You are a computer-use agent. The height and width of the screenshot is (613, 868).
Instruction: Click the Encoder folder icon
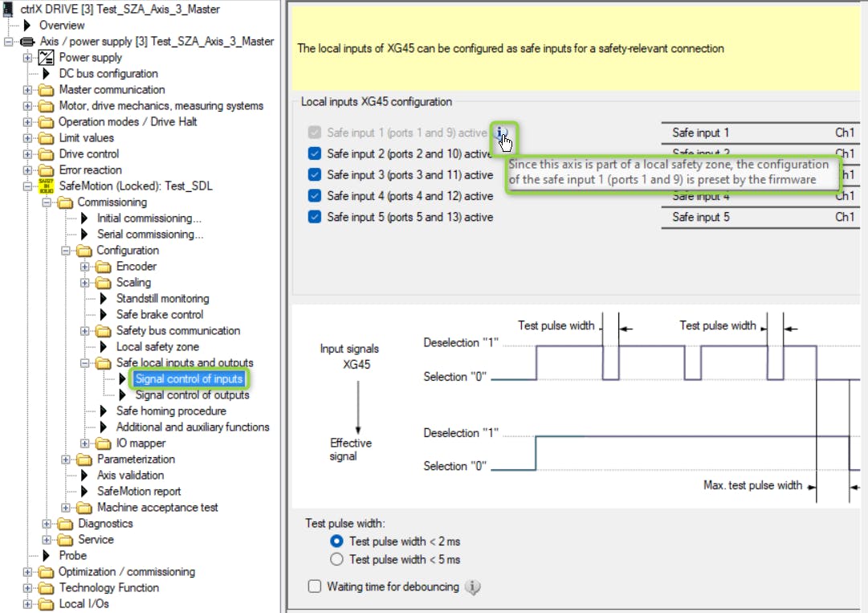[104, 267]
